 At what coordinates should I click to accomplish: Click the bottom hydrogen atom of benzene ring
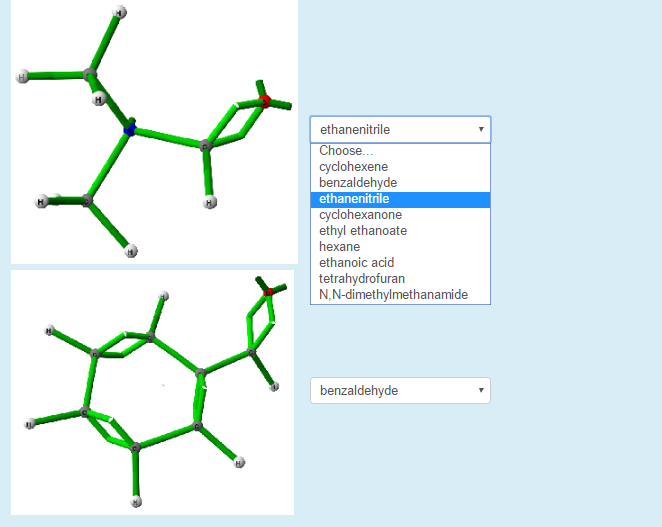136,502
